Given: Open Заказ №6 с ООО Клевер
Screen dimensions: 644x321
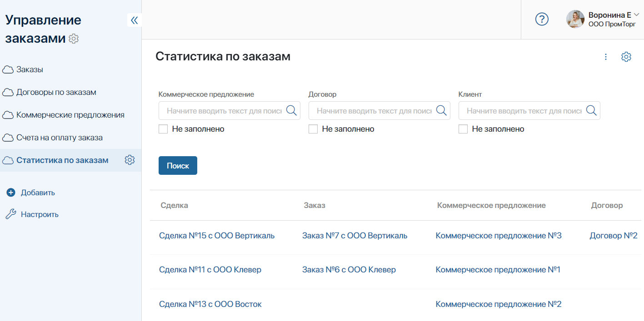Looking at the screenshot, I should pyautogui.click(x=349, y=270).
